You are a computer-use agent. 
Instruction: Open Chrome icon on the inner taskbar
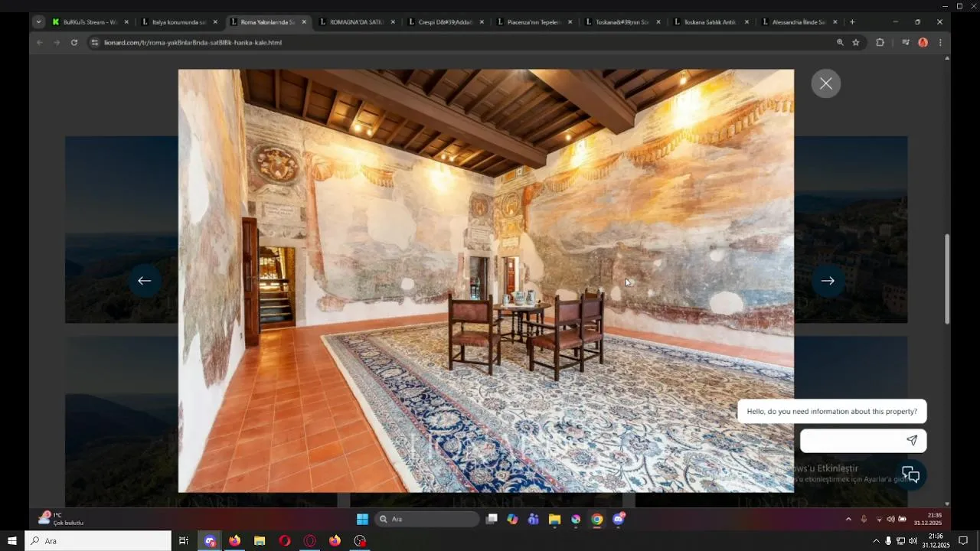(x=596, y=519)
